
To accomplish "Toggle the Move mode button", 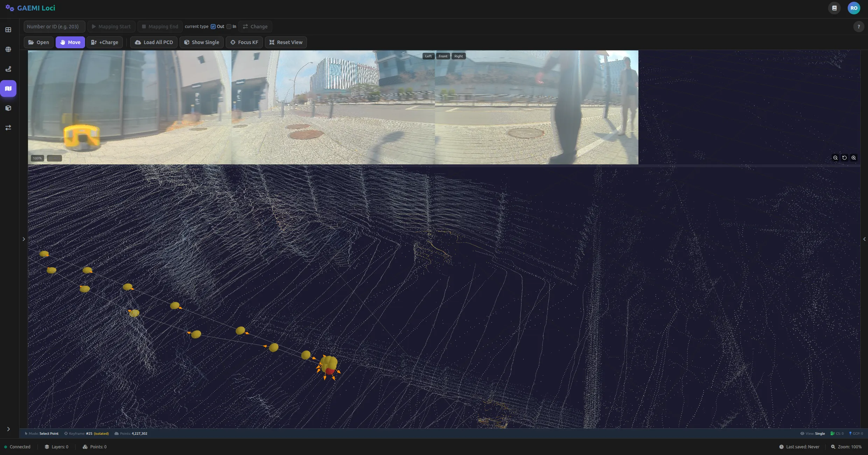I will (x=70, y=42).
